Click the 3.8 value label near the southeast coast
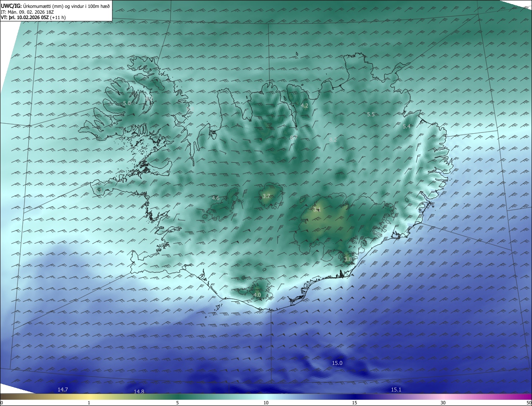Viewport: 532px width, 406px height. tap(348, 259)
